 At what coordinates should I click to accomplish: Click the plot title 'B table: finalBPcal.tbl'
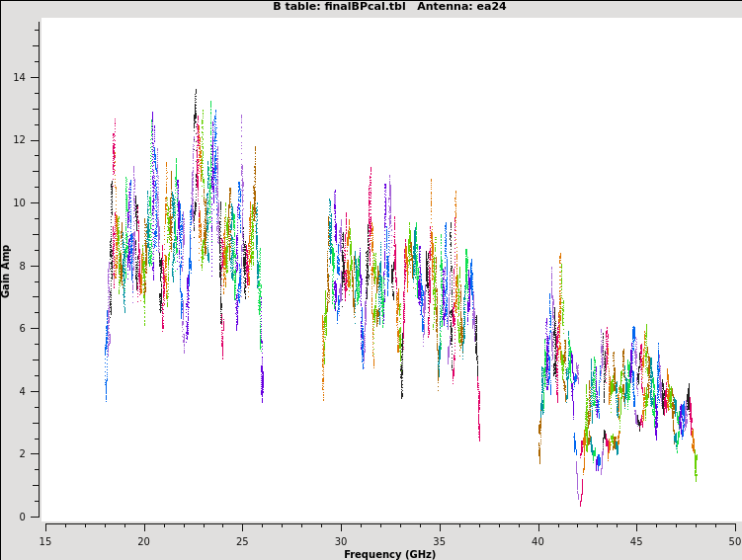[x=339, y=7]
